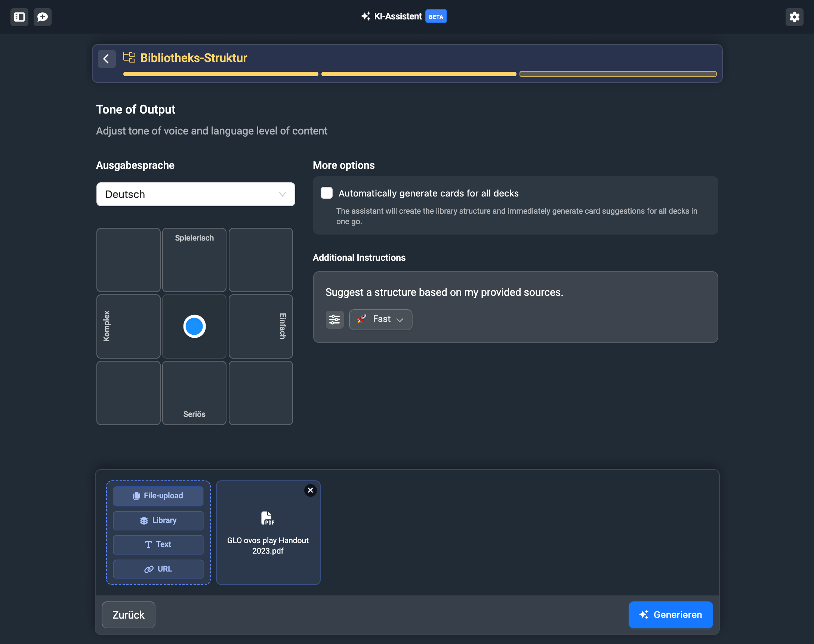The image size is (814, 644).
Task: Select the Spielerisch tone grid cell
Action: 194,260
